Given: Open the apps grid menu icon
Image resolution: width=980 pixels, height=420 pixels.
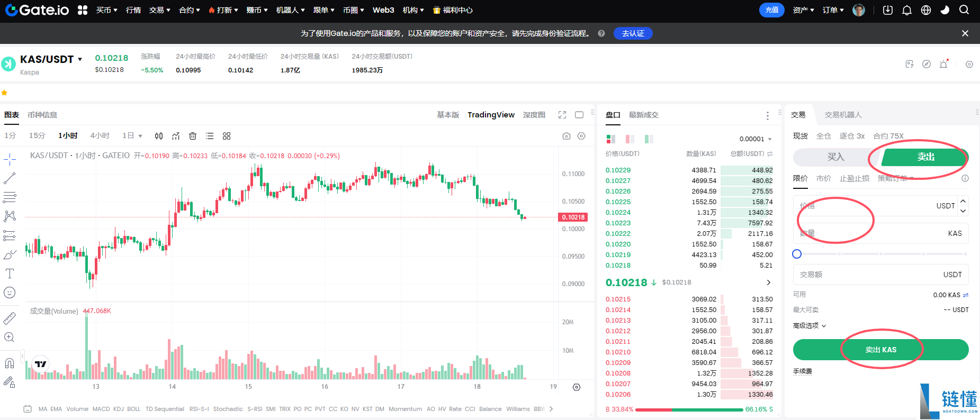Looking at the screenshot, I should tap(82, 10).
